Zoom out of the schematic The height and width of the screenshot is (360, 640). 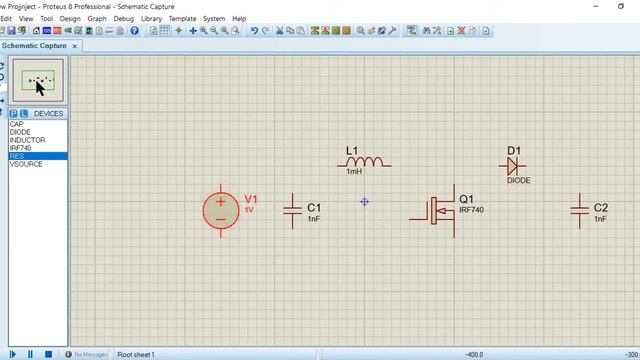pos(214,31)
